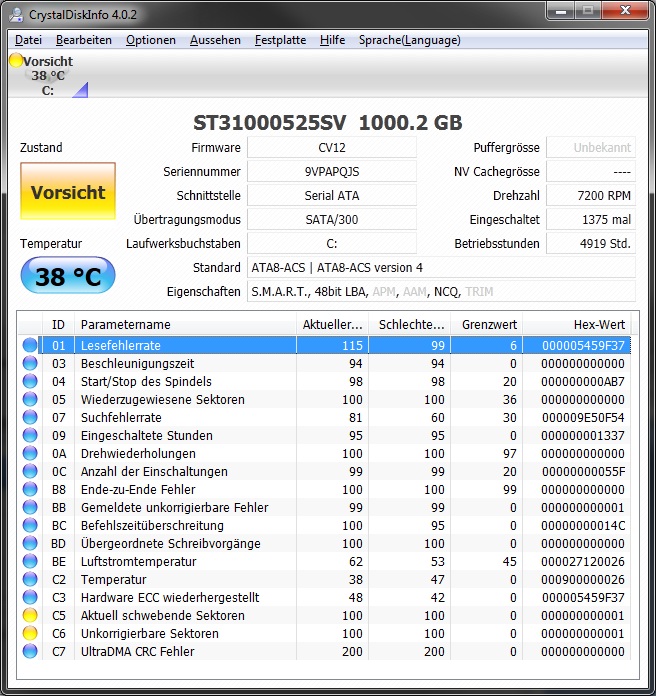Click the Firmware field showing CV12
Screen dimensions: 657x698
click(x=332, y=147)
